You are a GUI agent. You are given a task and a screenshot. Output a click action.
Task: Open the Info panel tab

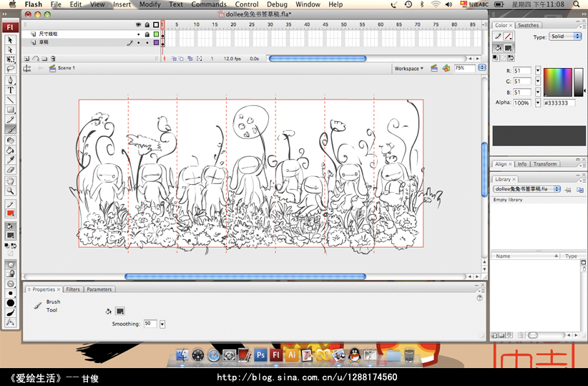point(521,164)
